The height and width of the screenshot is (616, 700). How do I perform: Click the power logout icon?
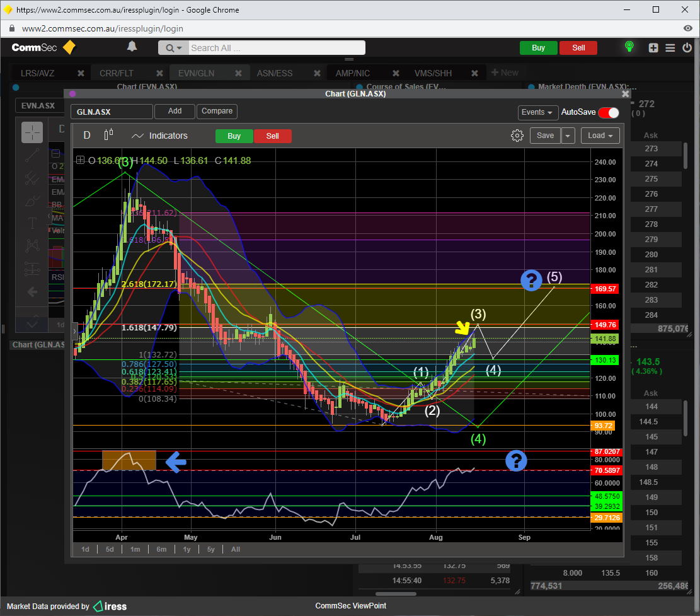click(x=686, y=48)
